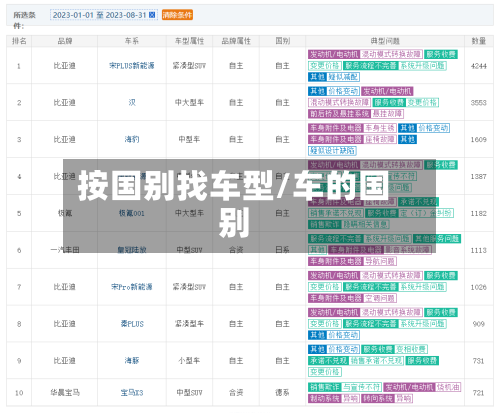
Task: Select 变更价格 tag in 汉 row
Action: pyautogui.click(x=422, y=103)
